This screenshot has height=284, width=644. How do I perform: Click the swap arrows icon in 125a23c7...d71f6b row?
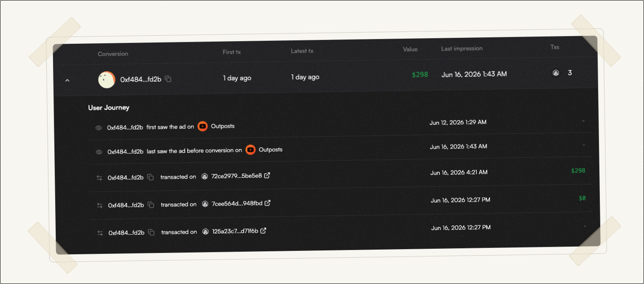tap(100, 233)
